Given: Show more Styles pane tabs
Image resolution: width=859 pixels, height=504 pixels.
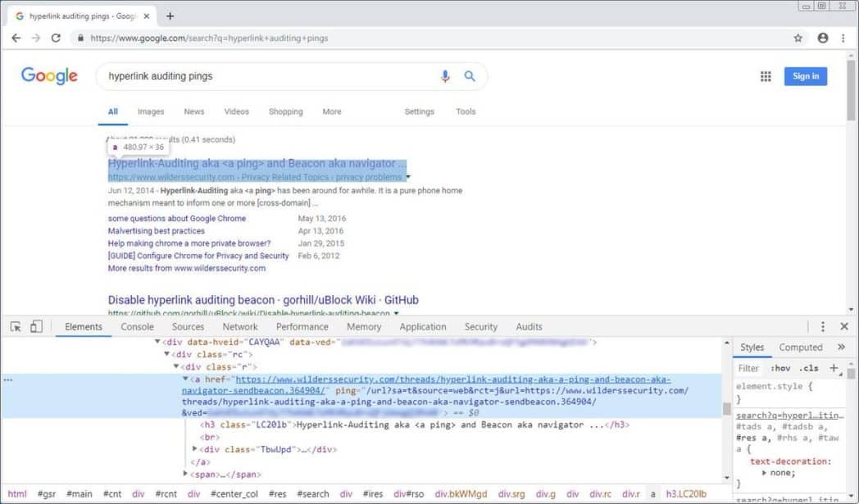Looking at the screenshot, I should tap(841, 347).
